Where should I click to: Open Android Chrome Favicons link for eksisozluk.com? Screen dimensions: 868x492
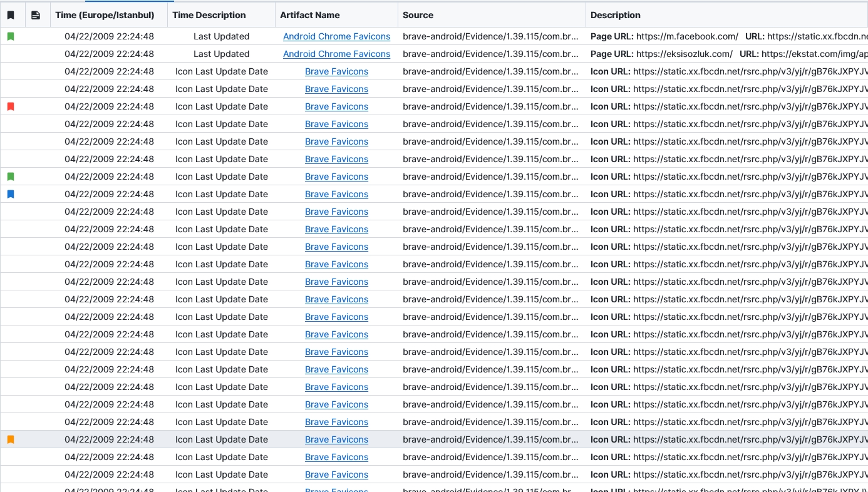[336, 54]
